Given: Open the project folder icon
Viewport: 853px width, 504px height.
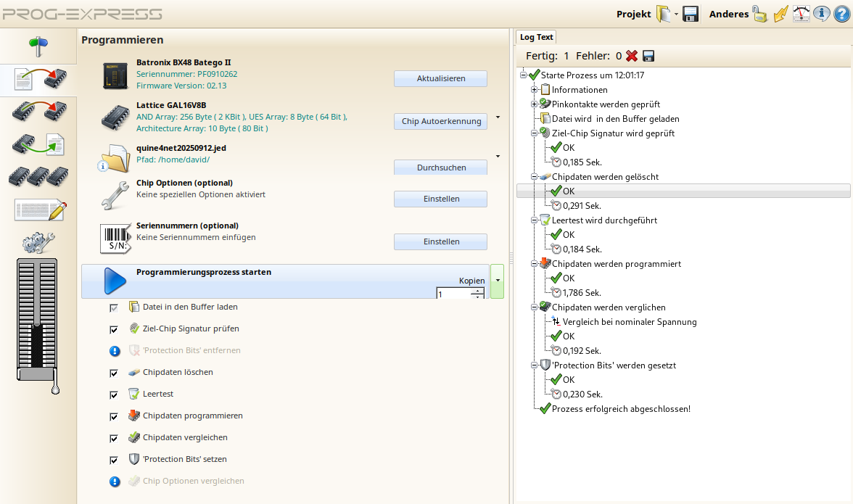Looking at the screenshot, I should [x=664, y=14].
